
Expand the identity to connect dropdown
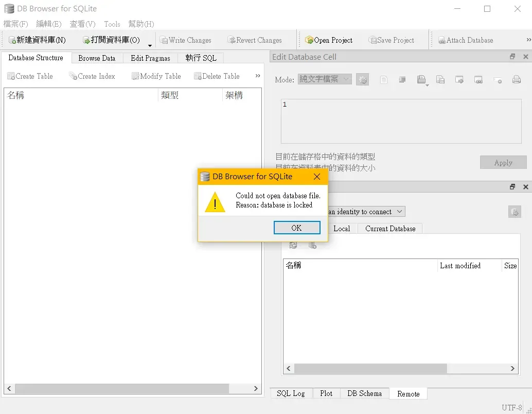400,212
